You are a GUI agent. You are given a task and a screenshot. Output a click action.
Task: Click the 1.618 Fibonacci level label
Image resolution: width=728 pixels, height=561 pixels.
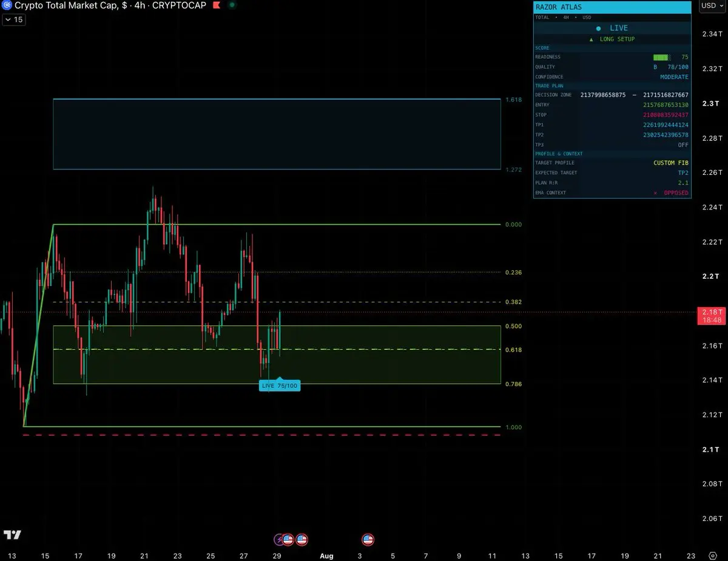pos(513,100)
